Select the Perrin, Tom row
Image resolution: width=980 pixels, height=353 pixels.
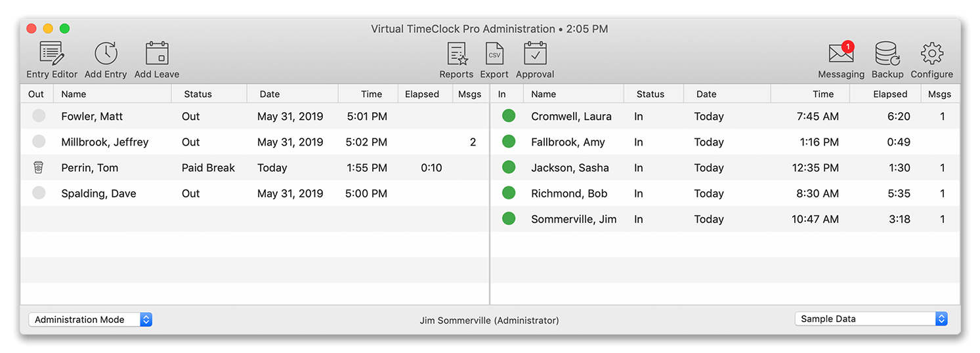pos(255,167)
